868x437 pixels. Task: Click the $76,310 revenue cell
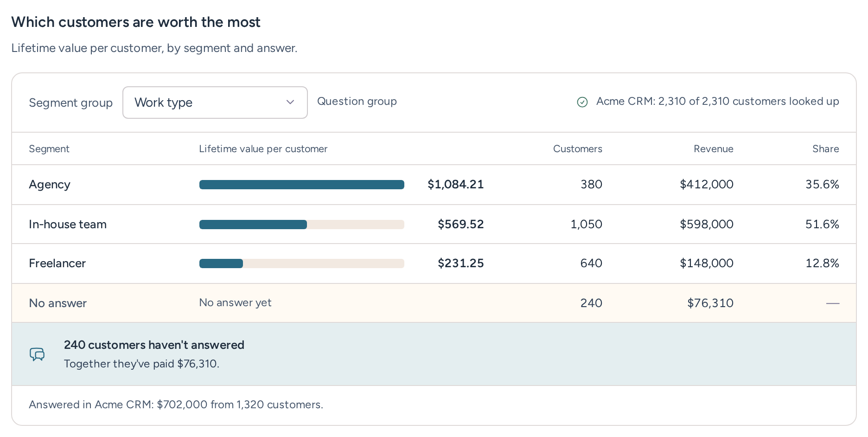[x=710, y=303]
